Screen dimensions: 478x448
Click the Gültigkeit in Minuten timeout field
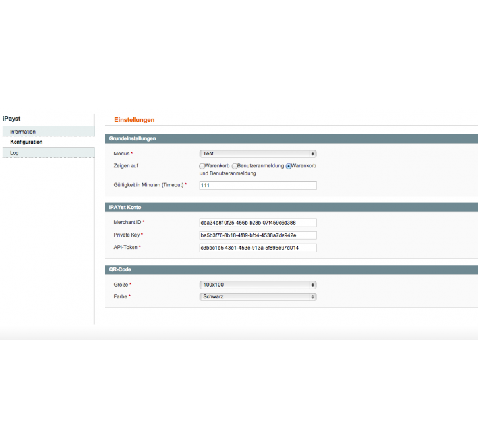(x=258, y=186)
